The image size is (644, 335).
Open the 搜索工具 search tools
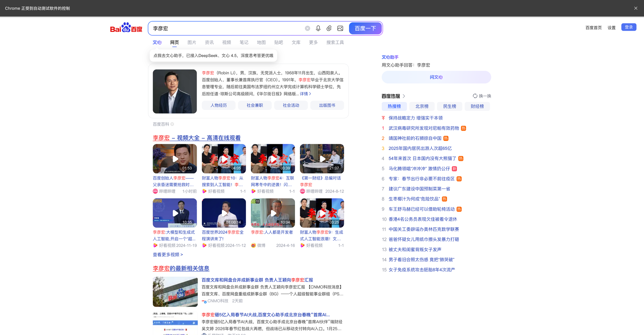pyautogui.click(x=335, y=43)
